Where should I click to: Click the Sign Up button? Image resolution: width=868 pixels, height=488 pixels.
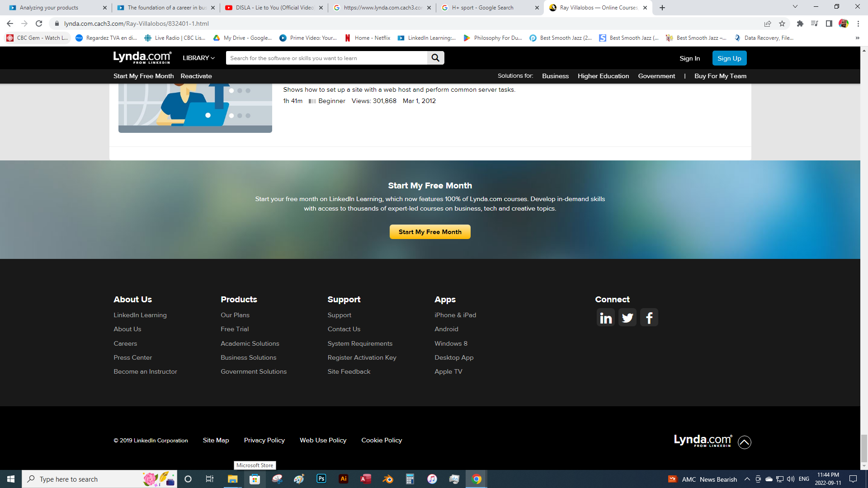(729, 58)
